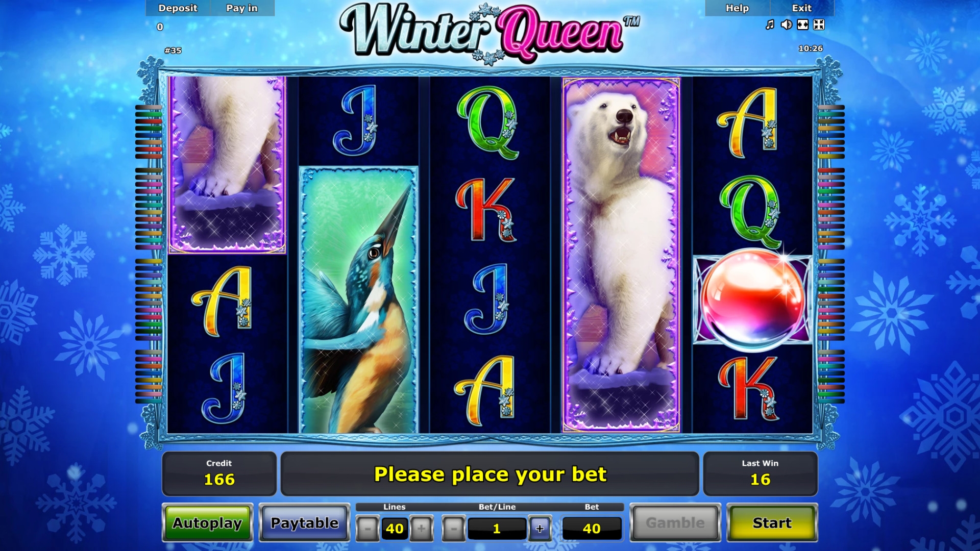Click the standing polar bear symbol
Screen dimensions: 980x551
[621, 255]
